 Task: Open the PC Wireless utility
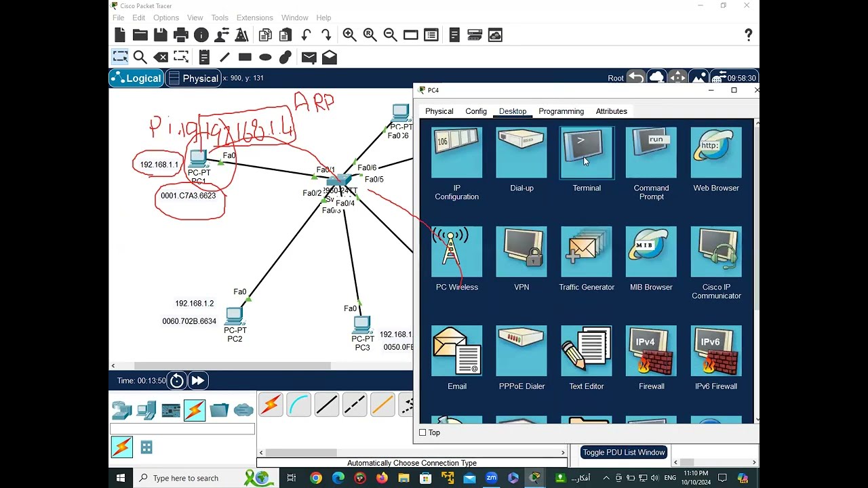[x=456, y=252]
